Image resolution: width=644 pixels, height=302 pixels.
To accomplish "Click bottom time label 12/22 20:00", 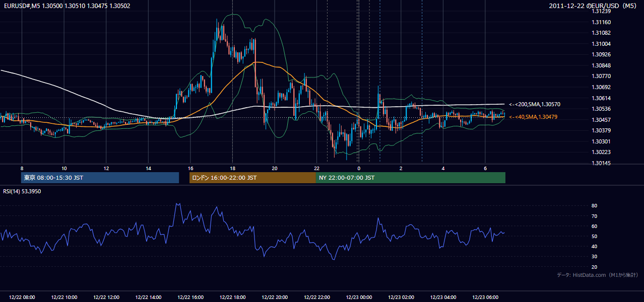I will point(274,297).
